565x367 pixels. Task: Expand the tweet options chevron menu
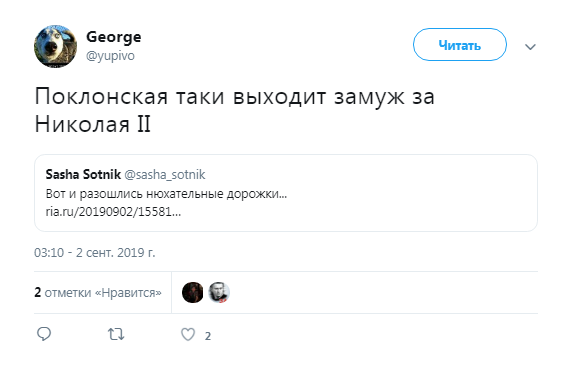tap(530, 47)
